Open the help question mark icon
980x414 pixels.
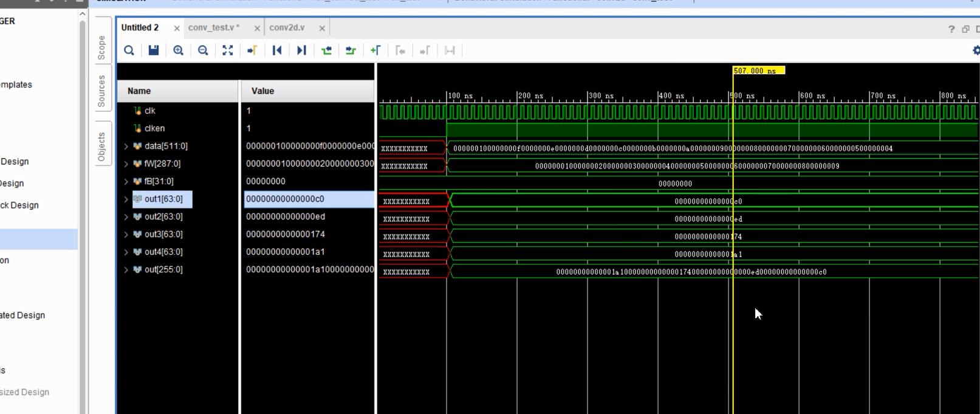951,29
